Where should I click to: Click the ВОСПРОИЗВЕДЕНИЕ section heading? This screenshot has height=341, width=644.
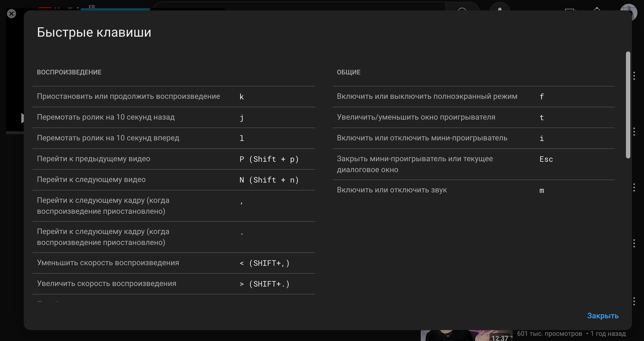click(x=69, y=72)
